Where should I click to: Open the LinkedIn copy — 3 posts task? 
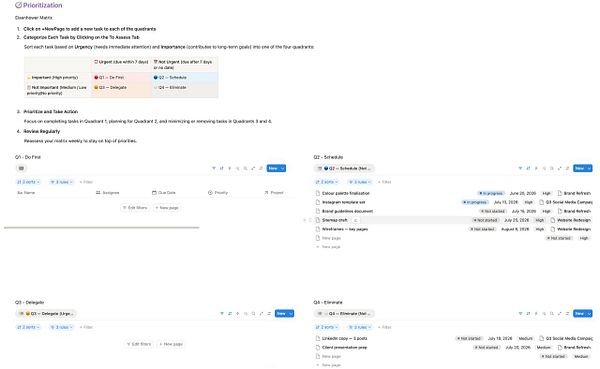[x=344, y=338]
